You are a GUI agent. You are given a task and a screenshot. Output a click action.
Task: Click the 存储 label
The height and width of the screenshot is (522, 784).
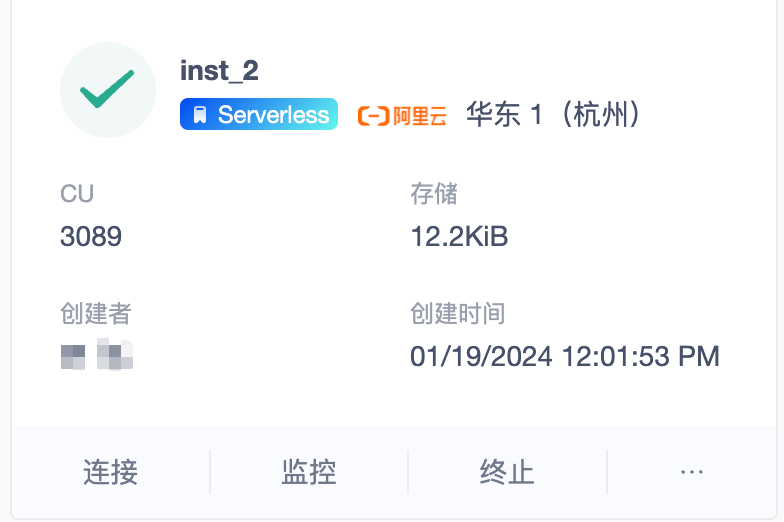tap(434, 193)
